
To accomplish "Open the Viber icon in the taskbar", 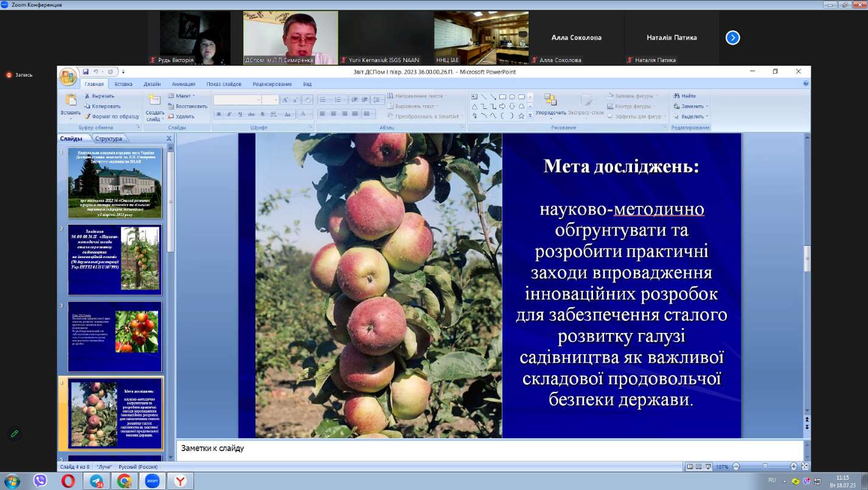I will point(40,481).
